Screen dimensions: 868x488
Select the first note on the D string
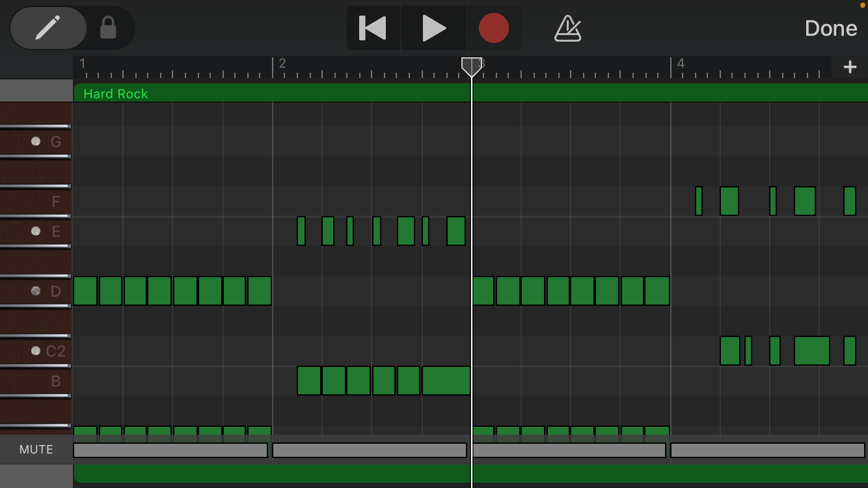click(85, 291)
